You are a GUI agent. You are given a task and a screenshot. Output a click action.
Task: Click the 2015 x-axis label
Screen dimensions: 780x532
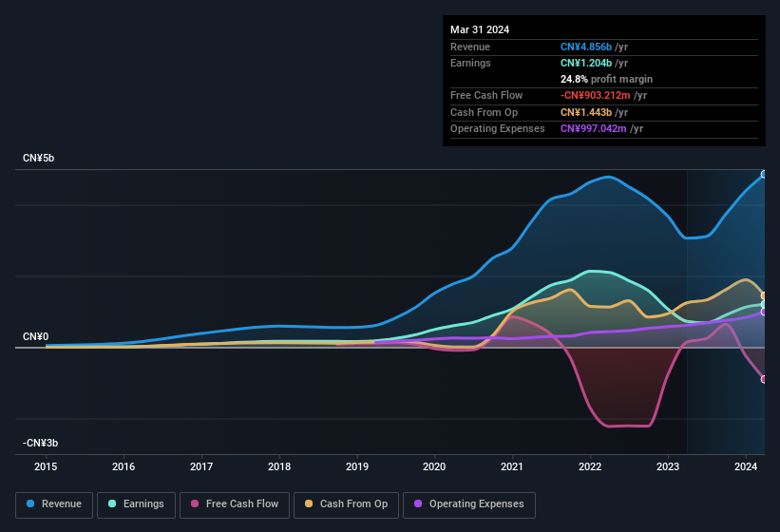coord(46,466)
